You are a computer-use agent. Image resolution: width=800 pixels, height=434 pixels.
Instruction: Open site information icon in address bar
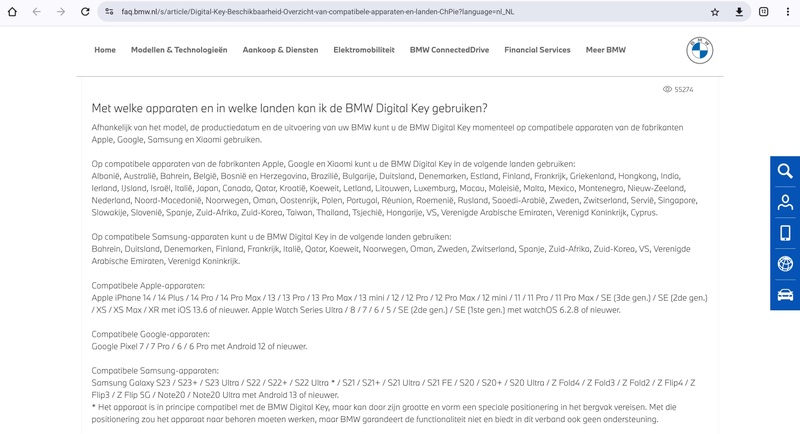109,11
